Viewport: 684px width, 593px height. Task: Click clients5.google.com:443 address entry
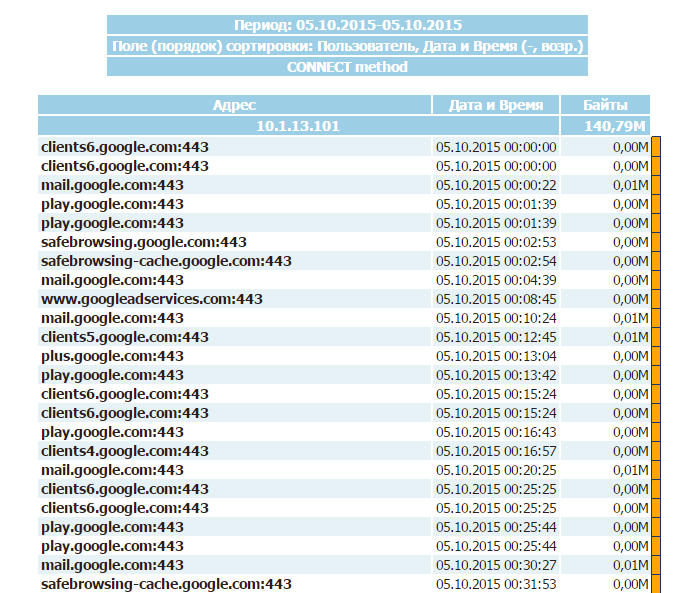coord(125,337)
